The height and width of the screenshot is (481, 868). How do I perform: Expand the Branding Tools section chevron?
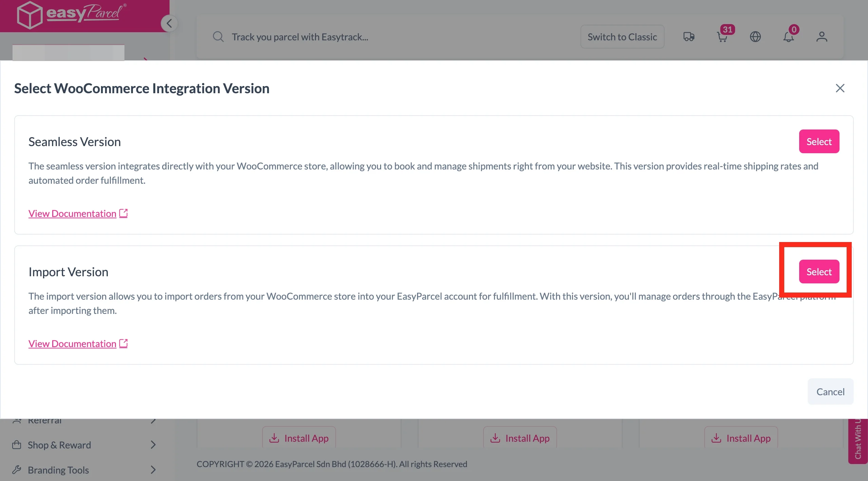tap(153, 470)
